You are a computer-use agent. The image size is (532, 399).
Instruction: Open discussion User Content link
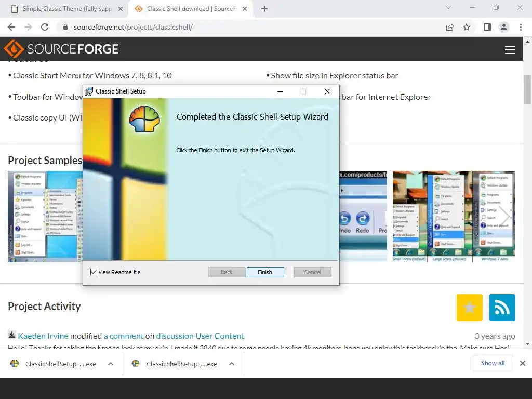coord(200,336)
